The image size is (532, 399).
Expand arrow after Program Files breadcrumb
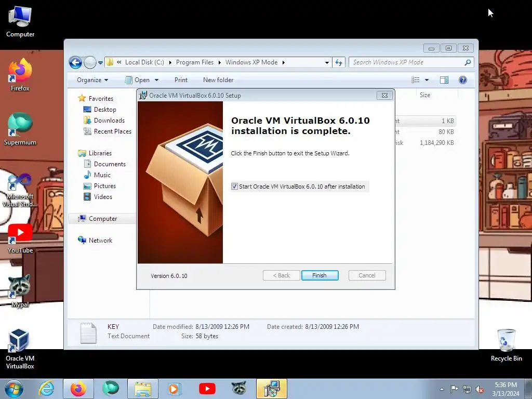click(220, 62)
